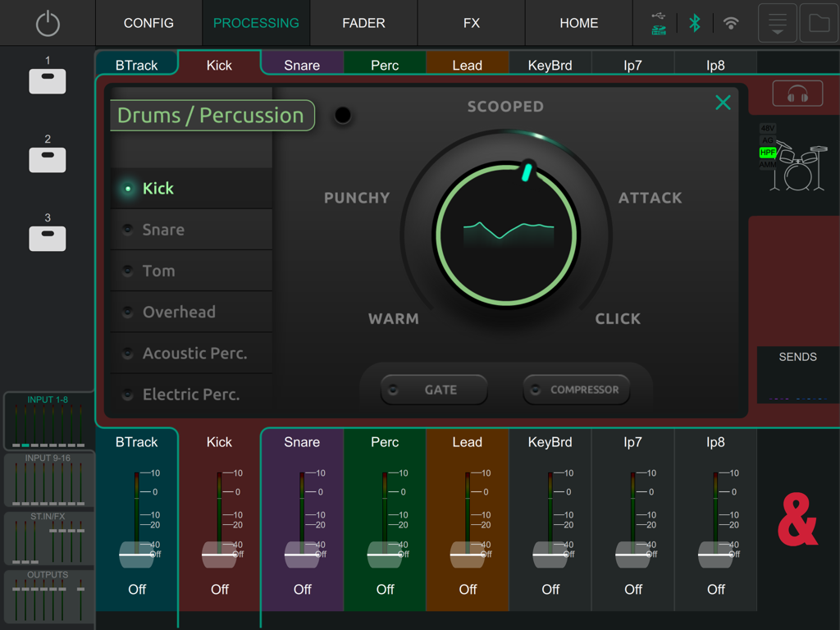Adjust the Kick channel fader
This screenshot has width=840, height=630.
click(219, 555)
